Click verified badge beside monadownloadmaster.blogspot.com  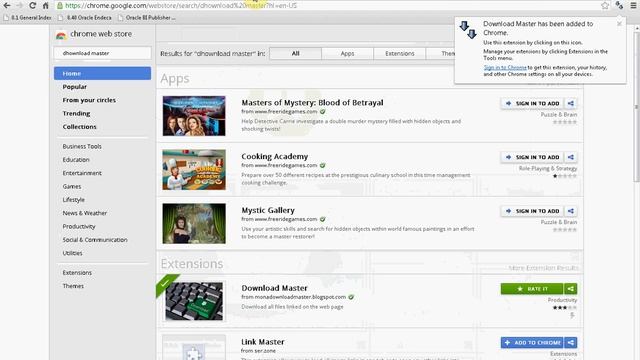coord(351,297)
